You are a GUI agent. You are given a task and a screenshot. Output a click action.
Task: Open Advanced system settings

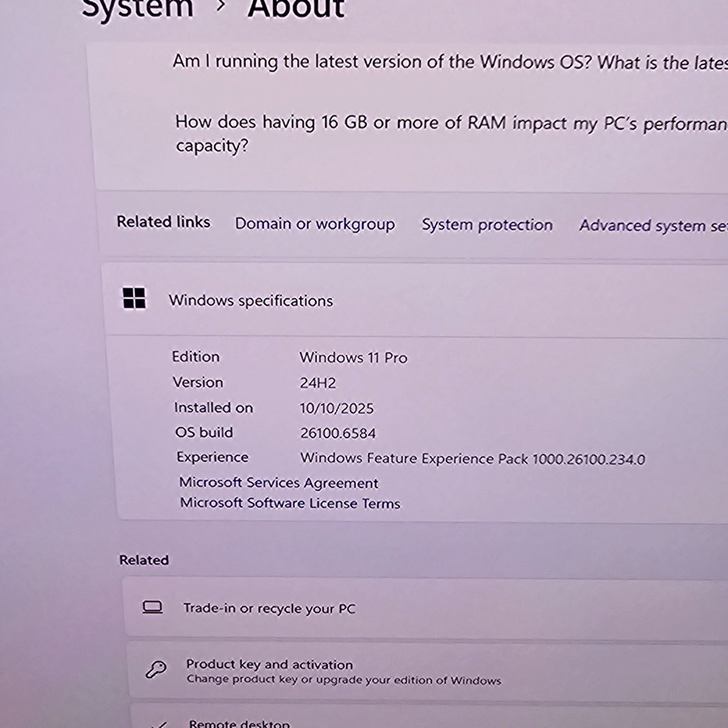652,226
